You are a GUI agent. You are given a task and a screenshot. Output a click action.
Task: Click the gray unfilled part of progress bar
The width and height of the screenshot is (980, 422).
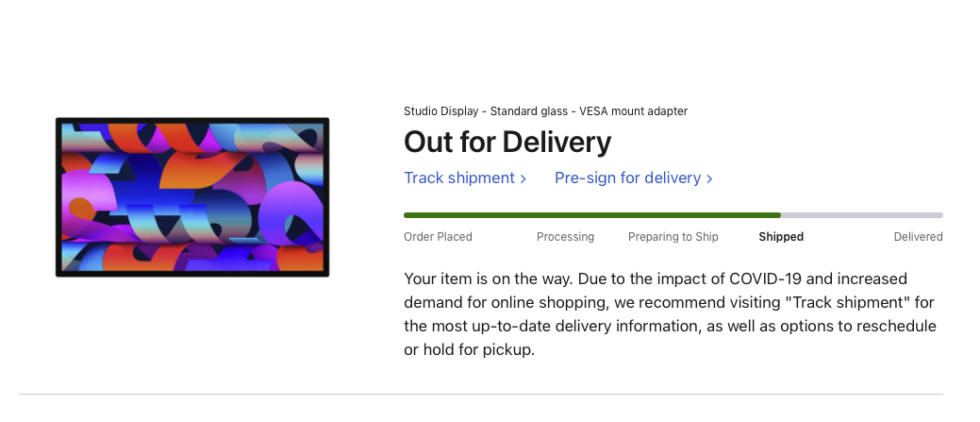(861, 215)
